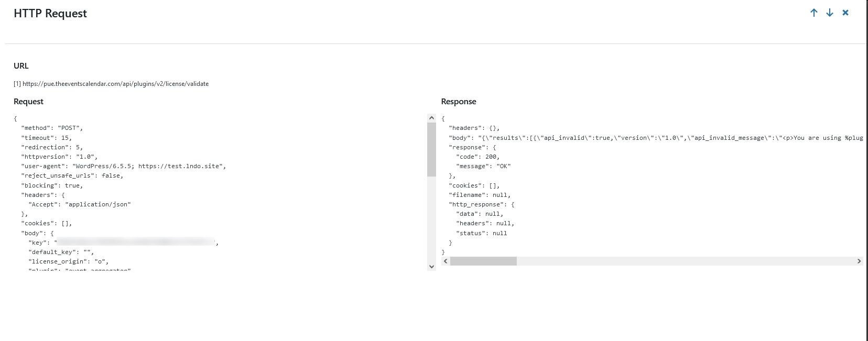Select the HTTP Request heading

tap(50, 13)
